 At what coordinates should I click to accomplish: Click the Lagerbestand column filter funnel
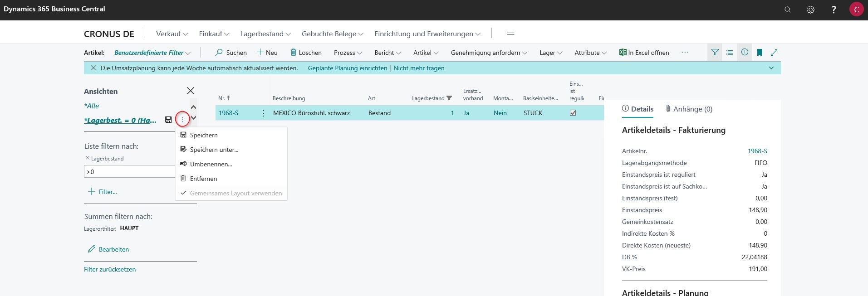[449, 98]
